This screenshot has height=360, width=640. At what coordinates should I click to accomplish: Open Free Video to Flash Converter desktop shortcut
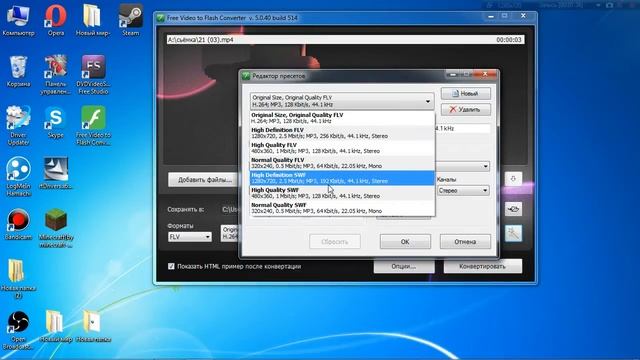[93, 126]
